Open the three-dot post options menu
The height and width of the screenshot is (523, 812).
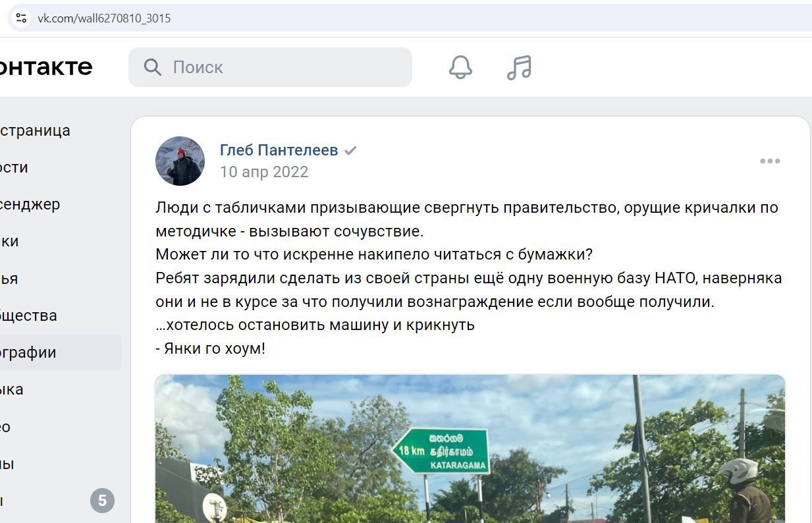click(770, 161)
